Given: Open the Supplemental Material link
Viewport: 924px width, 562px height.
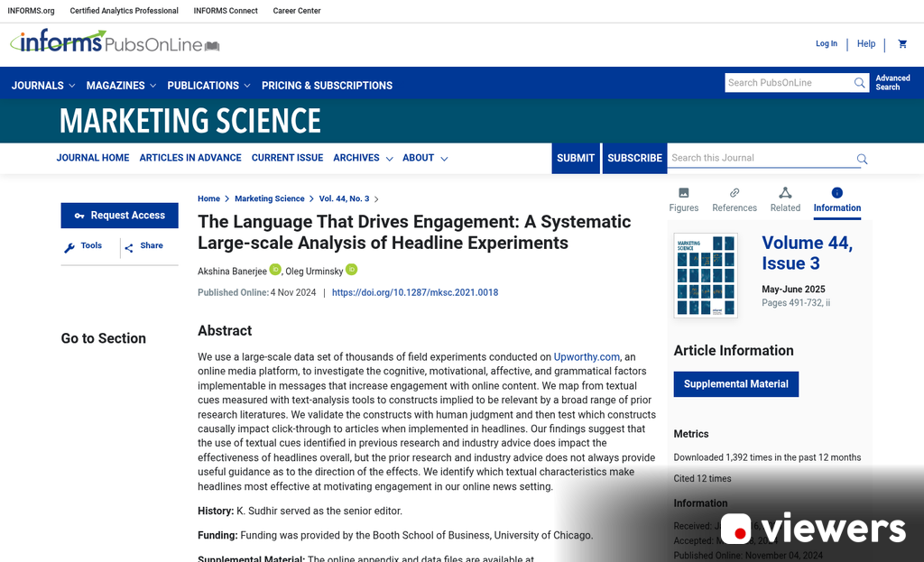Looking at the screenshot, I should coord(735,383).
